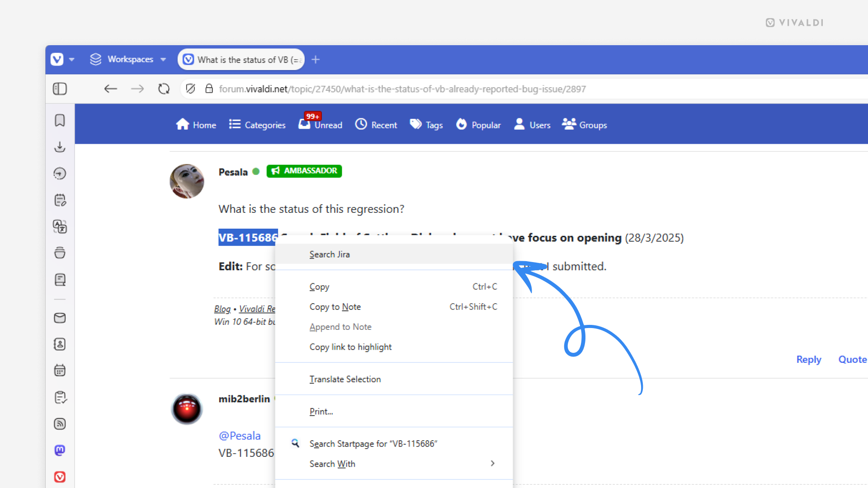
Task: Reload the current page
Action: point(164,89)
